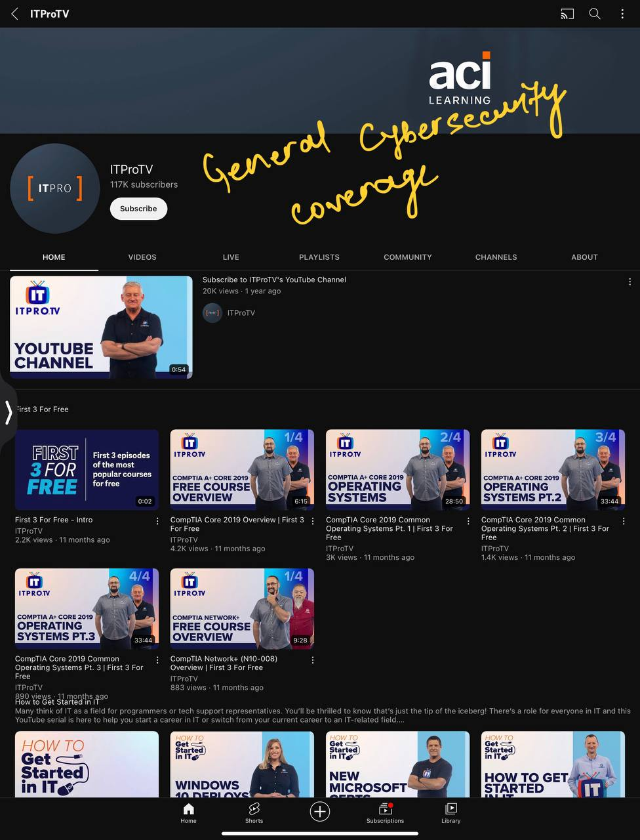Open Subscriptions in bottom navigation
This screenshot has width=640, height=840.
[x=385, y=812]
